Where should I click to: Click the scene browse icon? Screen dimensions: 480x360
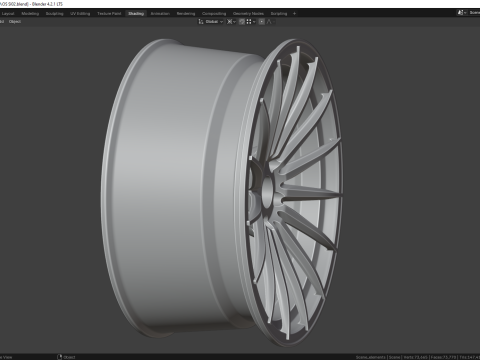(x=462, y=13)
